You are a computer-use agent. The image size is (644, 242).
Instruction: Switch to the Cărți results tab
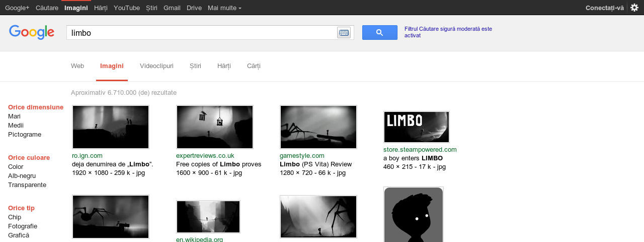254,66
